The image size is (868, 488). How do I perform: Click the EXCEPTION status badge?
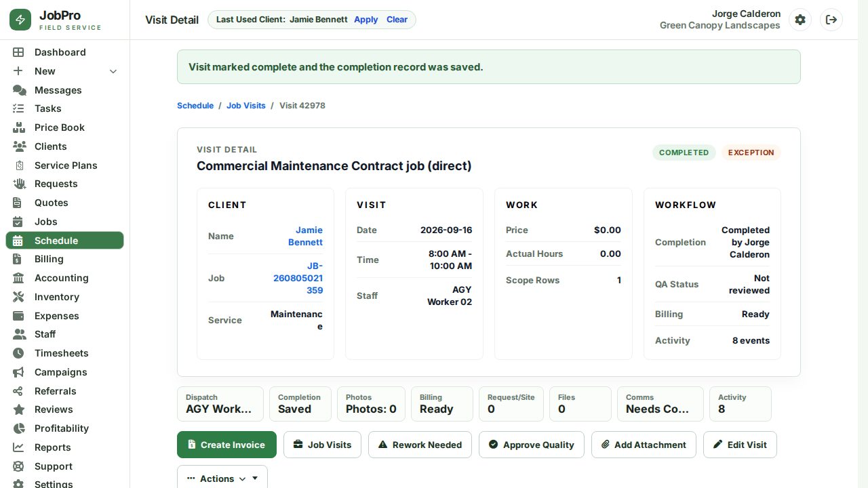click(751, 152)
